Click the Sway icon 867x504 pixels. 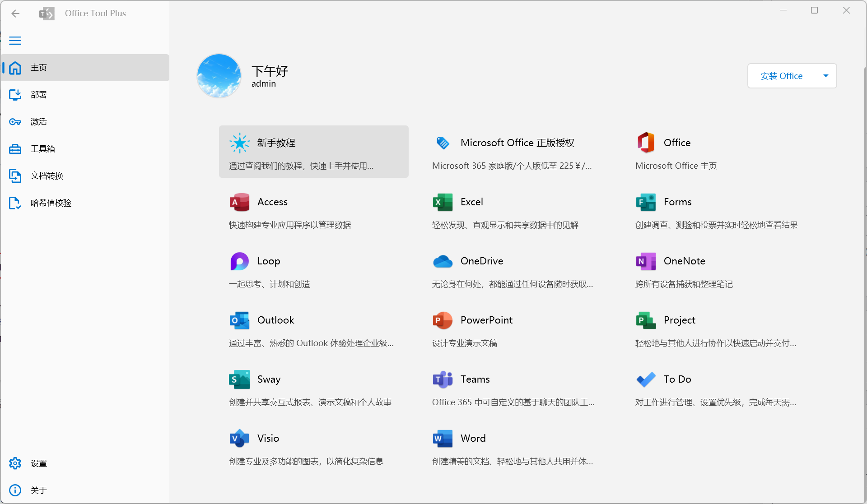point(239,379)
